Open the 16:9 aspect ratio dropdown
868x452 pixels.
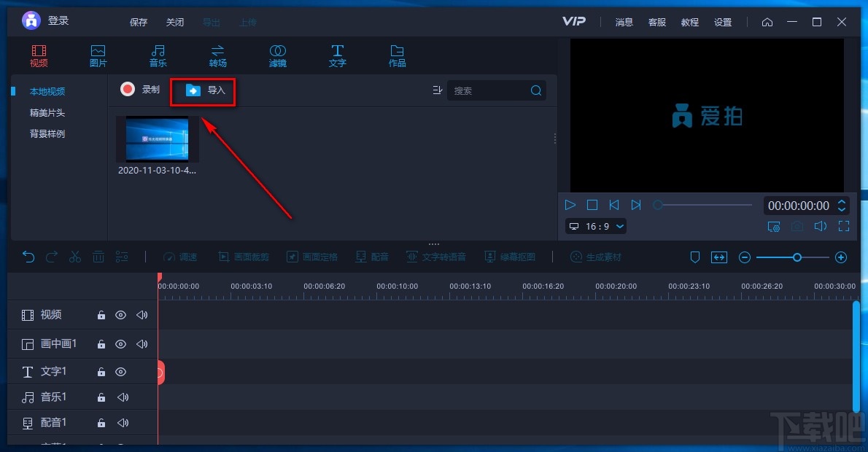596,226
